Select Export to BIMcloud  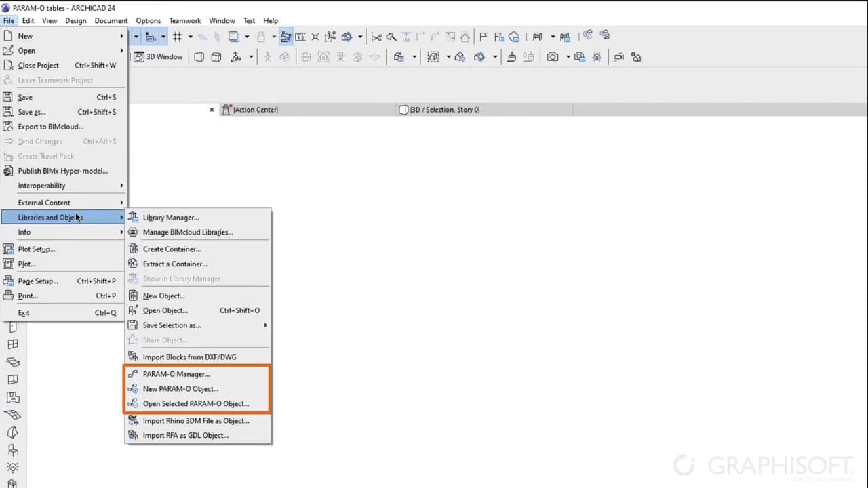[x=64, y=127]
